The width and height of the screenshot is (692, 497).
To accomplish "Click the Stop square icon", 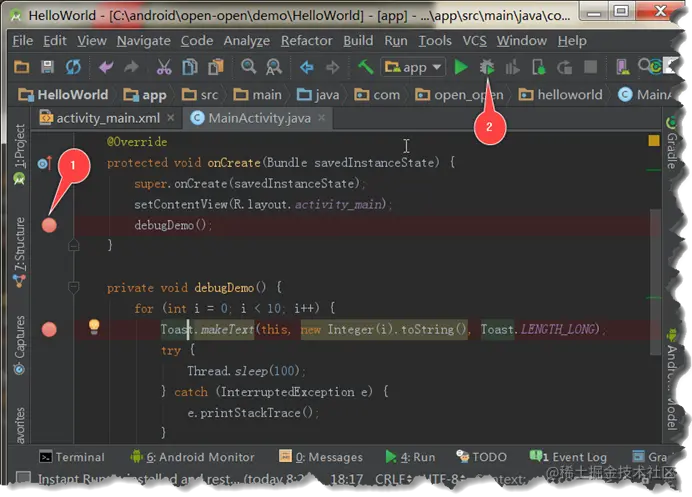I will [x=590, y=67].
